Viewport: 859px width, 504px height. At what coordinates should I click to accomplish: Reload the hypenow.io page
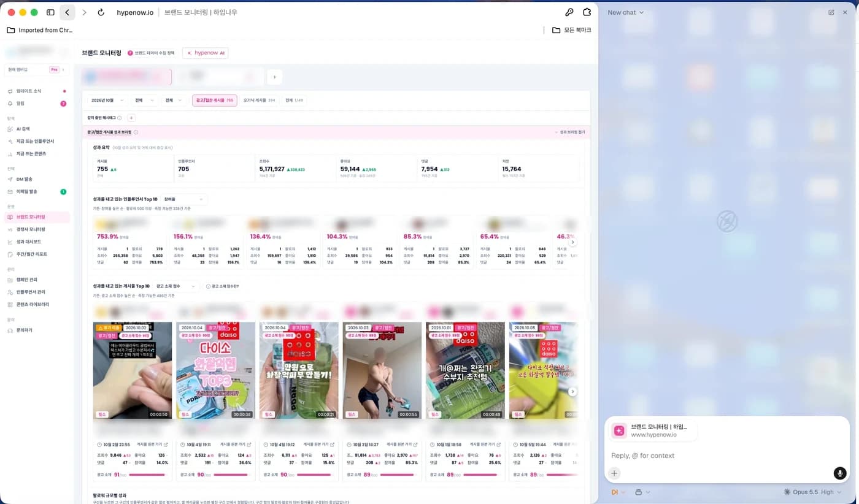point(101,12)
